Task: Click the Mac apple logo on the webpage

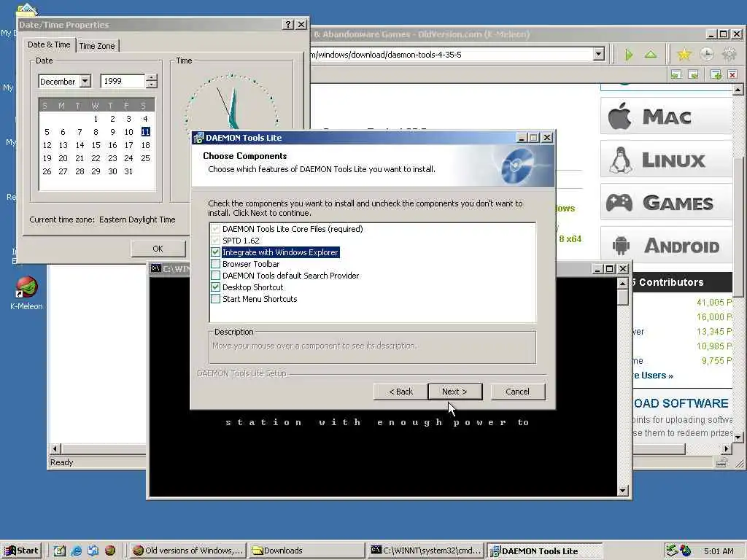Action: [620, 116]
